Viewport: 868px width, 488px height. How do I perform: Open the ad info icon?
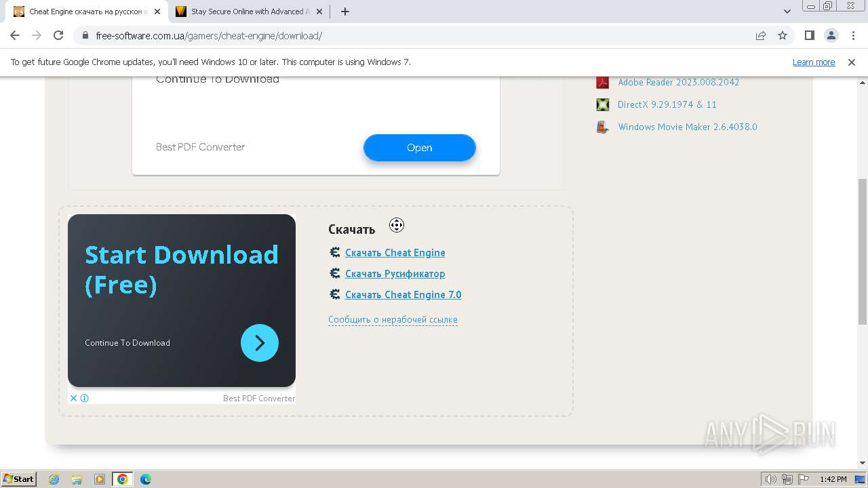(x=84, y=398)
